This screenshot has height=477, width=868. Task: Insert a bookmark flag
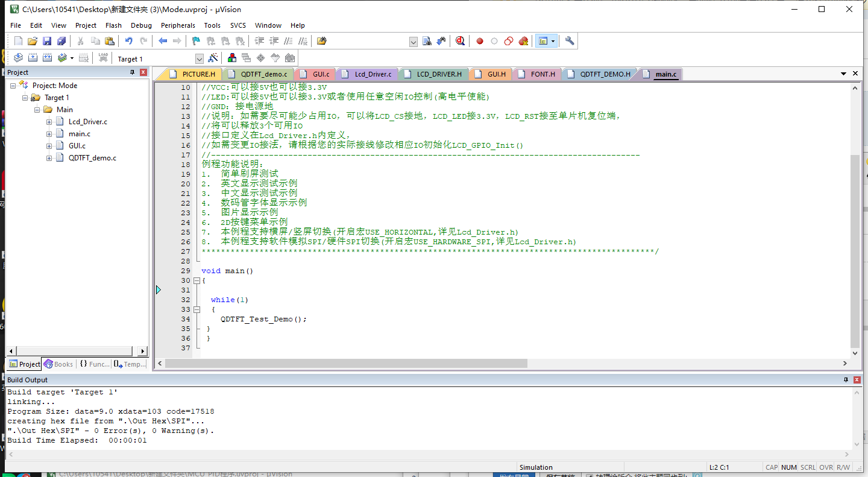(196, 41)
